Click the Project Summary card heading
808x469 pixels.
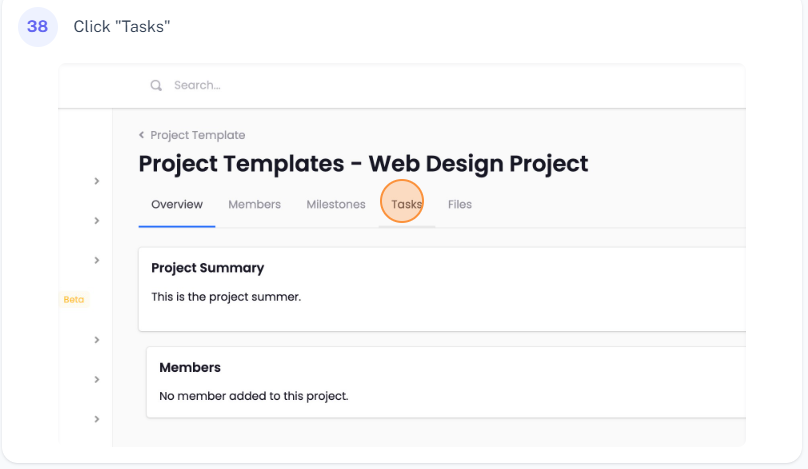coord(207,268)
